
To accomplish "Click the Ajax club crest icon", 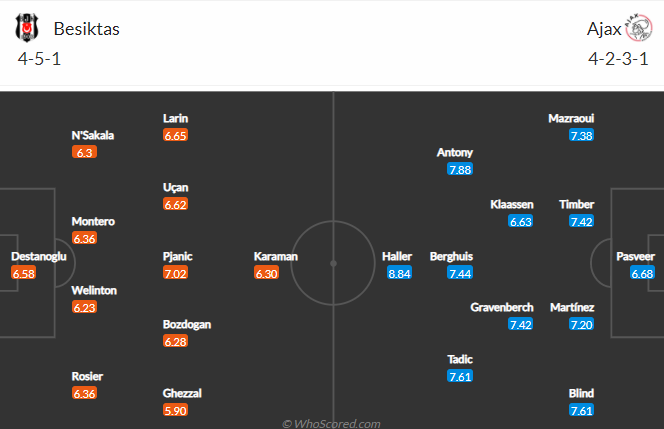I will [x=639, y=28].
